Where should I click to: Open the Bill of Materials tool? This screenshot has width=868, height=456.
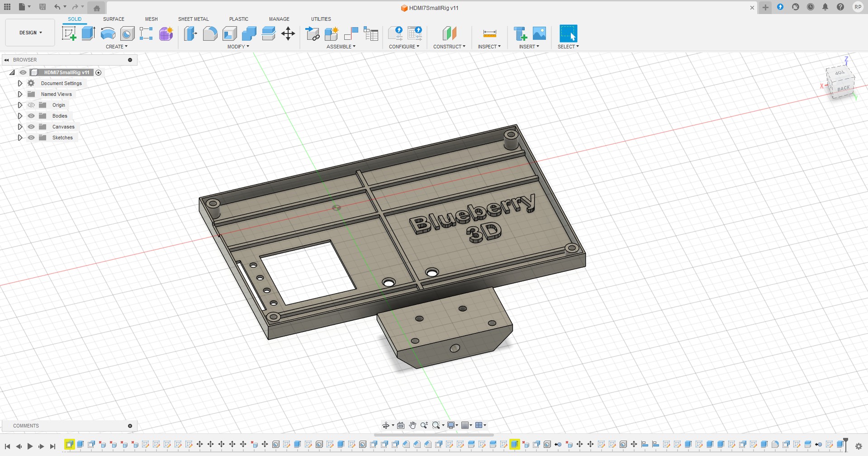pos(371,33)
